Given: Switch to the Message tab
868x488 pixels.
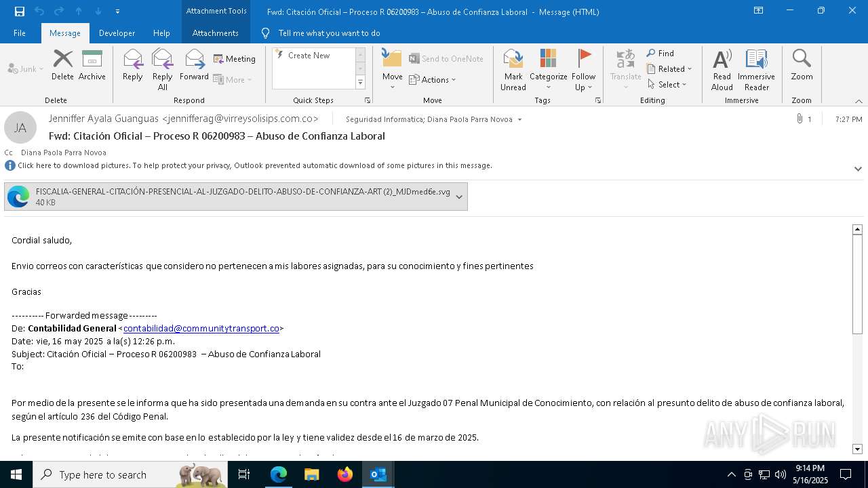Looking at the screenshot, I should click(65, 33).
